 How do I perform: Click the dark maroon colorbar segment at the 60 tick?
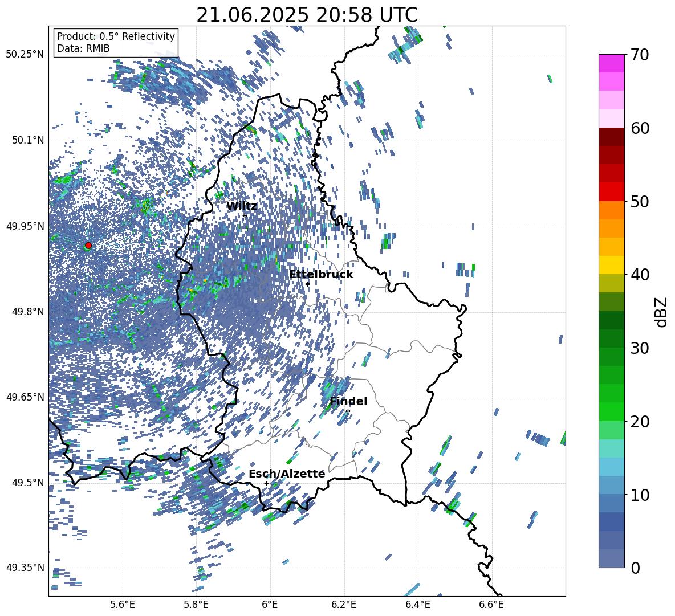tap(611, 137)
